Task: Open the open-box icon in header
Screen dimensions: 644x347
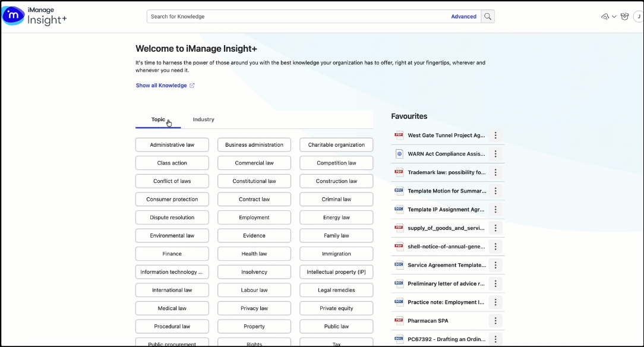Action: pos(625,17)
